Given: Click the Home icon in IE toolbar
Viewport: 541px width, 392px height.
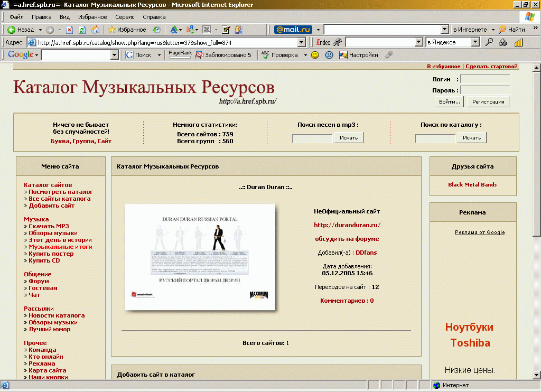Looking at the screenshot, I should (x=95, y=30).
